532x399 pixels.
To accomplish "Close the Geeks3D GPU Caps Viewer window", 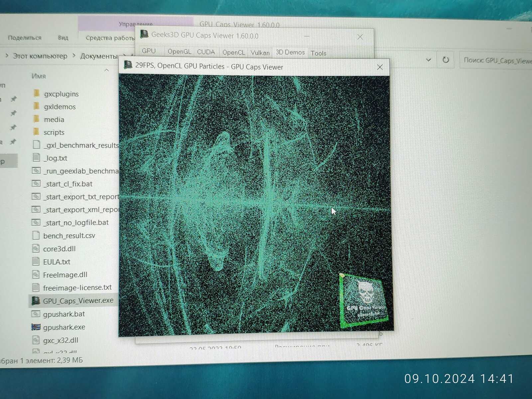I will (360, 37).
